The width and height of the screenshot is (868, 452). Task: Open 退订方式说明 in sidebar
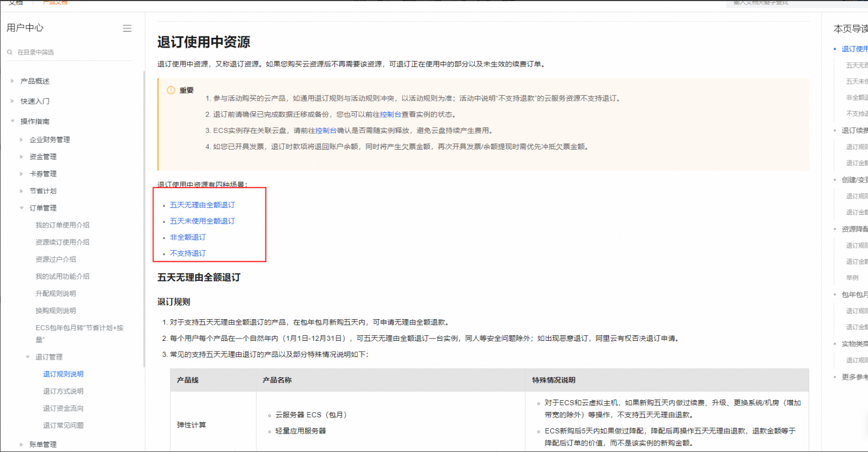[x=63, y=392]
